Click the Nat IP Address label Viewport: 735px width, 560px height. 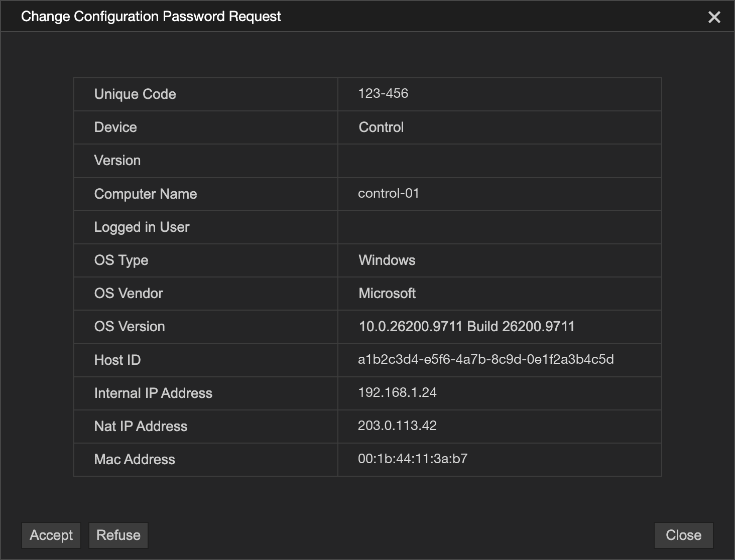click(x=141, y=427)
